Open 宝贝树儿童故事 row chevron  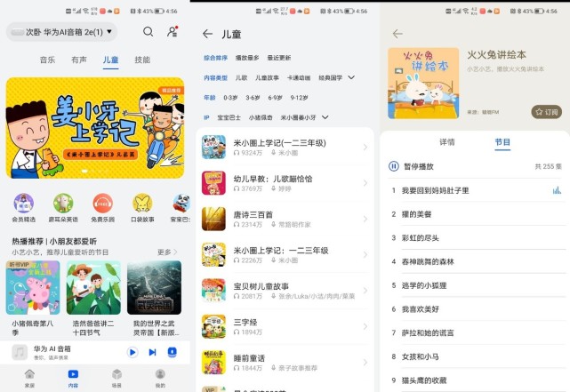click(365, 291)
